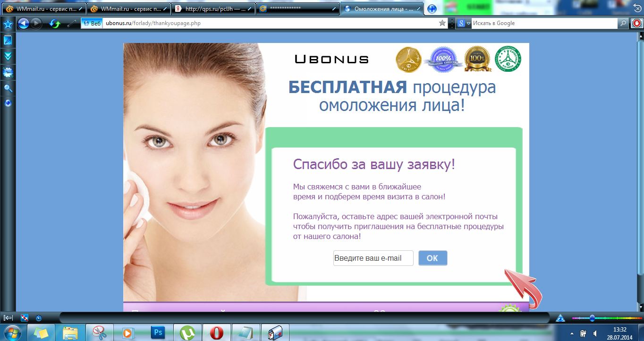
Task: Click the browser Back arrow button
Action: pyautogui.click(x=23, y=23)
